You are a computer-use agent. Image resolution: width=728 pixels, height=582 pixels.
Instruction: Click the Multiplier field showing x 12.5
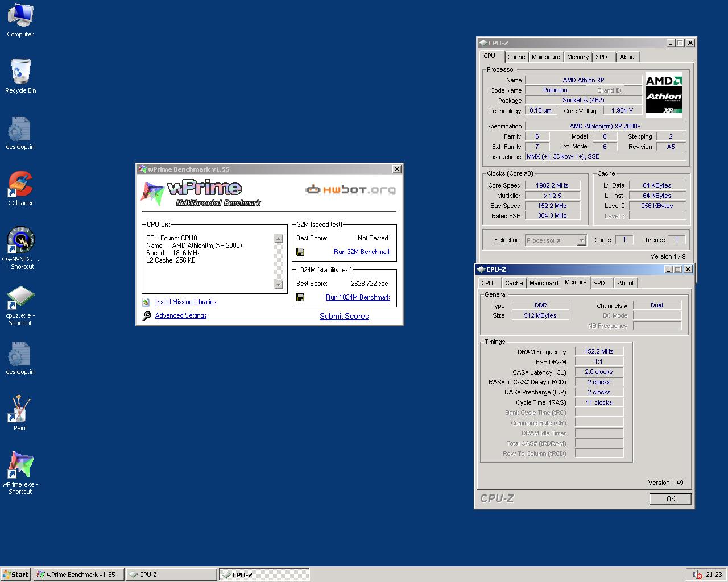[552, 196]
